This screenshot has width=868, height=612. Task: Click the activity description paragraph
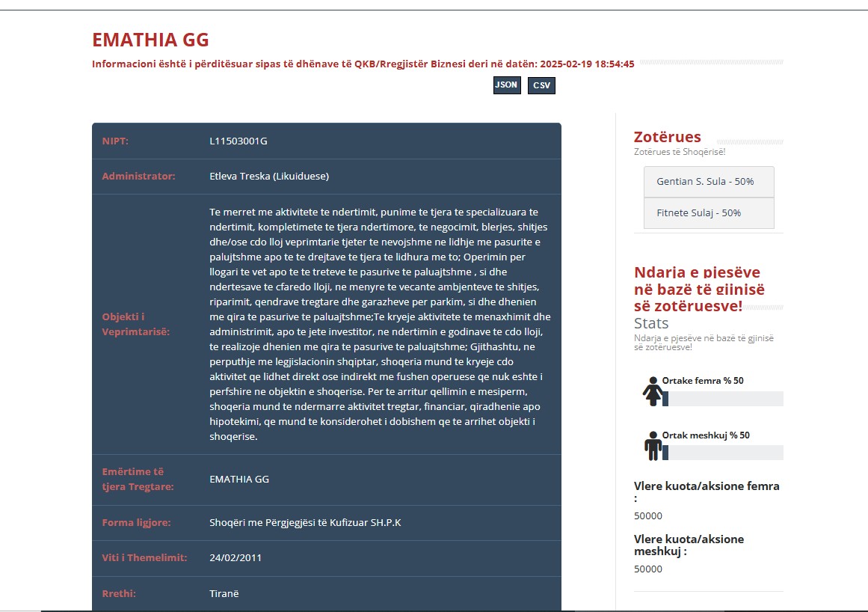point(380,324)
